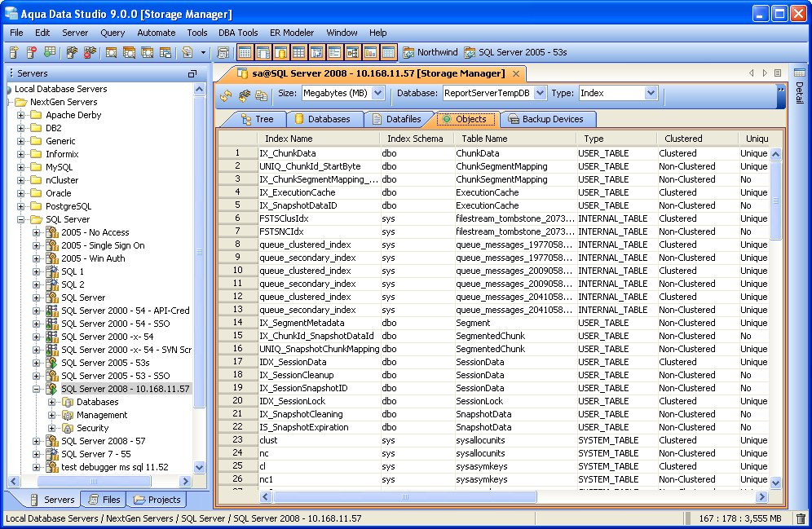Switch to the Backup Devices tab
This screenshot has height=529, width=812.
(546, 119)
